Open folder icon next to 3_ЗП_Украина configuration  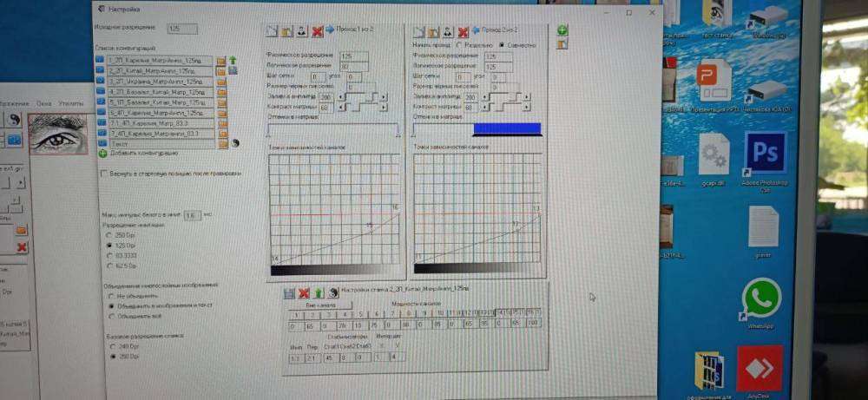coord(221,81)
